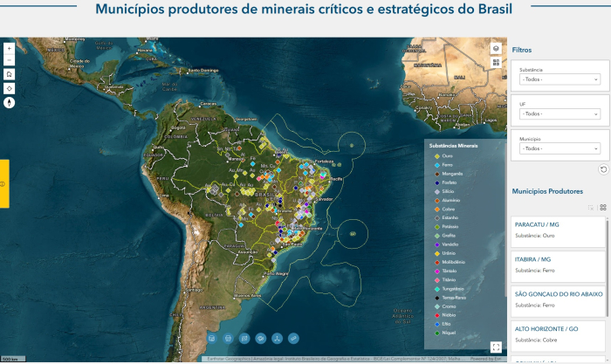611x364 pixels.
Task: Open the UF filter dropdown
Action: click(x=560, y=113)
